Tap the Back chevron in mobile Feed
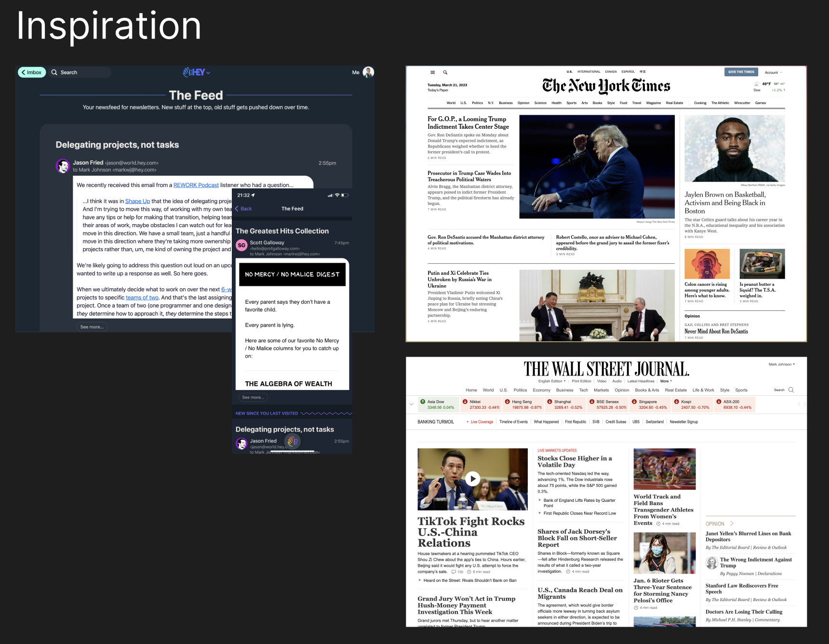Viewport: 829px width, 644px height. (x=237, y=209)
